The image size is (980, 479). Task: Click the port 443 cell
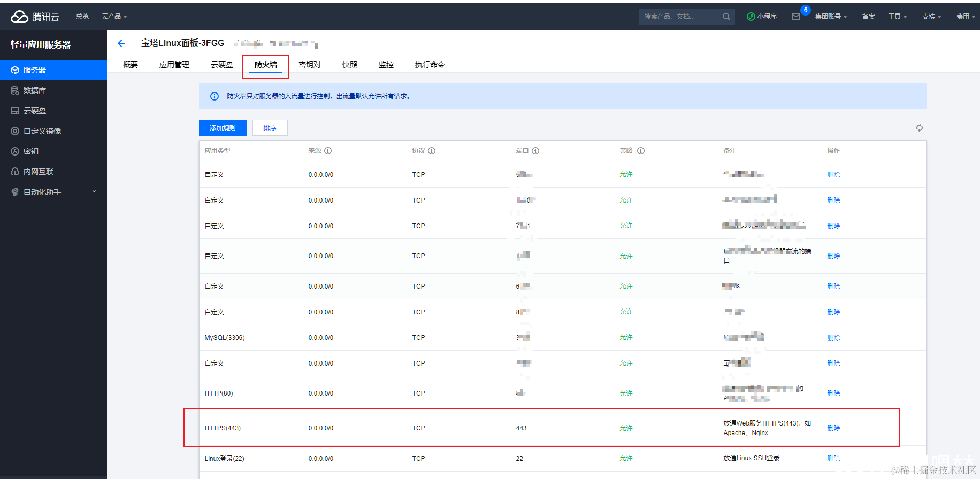coord(521,428)
